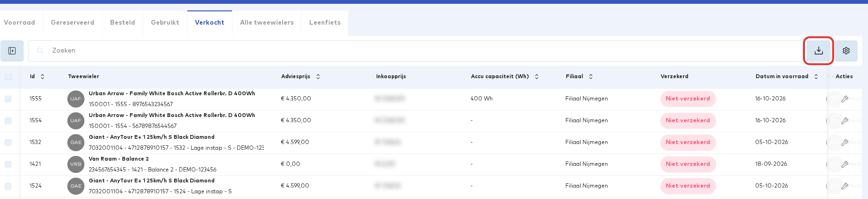Open wrench action for bike 1532

pyautogui.click(x=845, y=143)
